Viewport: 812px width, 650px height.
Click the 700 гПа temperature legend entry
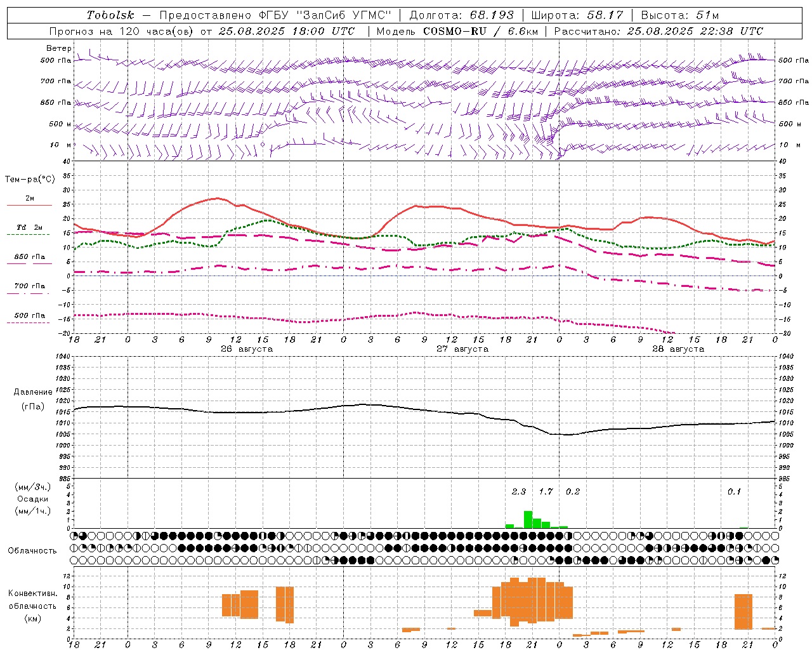click(29, 286)
